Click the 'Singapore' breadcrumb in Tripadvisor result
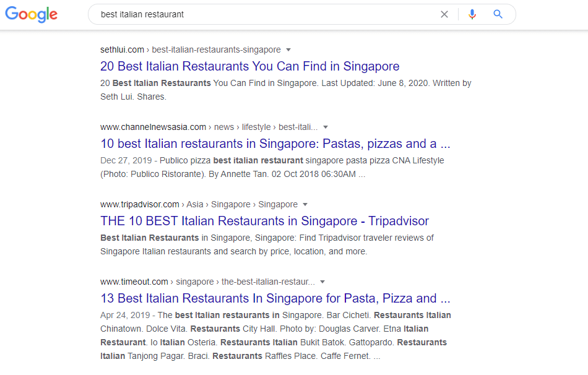 230,204
